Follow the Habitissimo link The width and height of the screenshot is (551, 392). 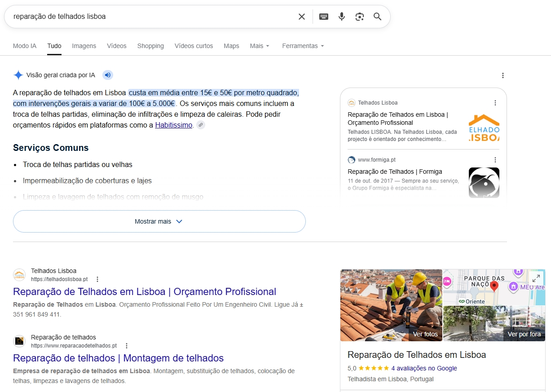(x=174, y=125)
